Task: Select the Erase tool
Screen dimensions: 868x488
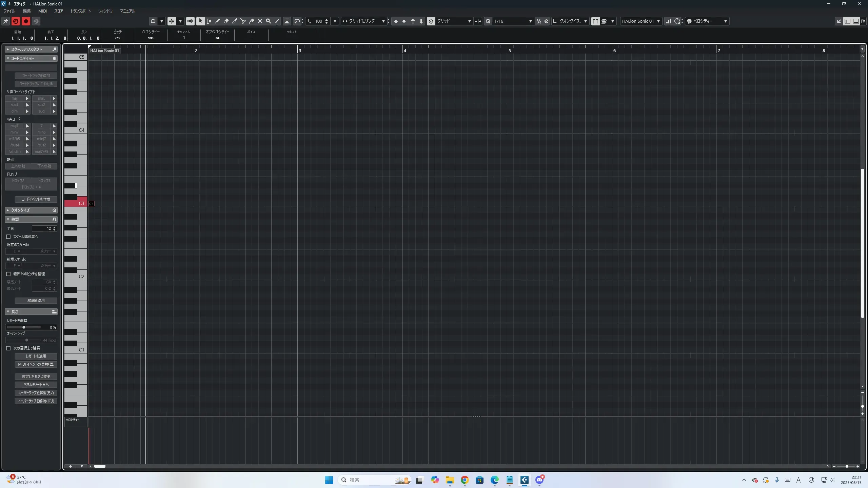Action: point(226,21)
